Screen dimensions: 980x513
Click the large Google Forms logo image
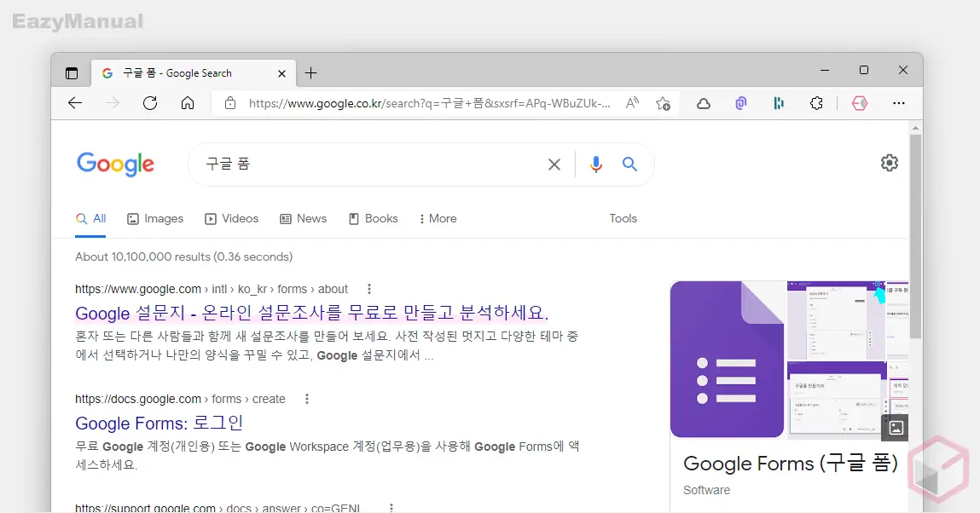coord(727,360)
